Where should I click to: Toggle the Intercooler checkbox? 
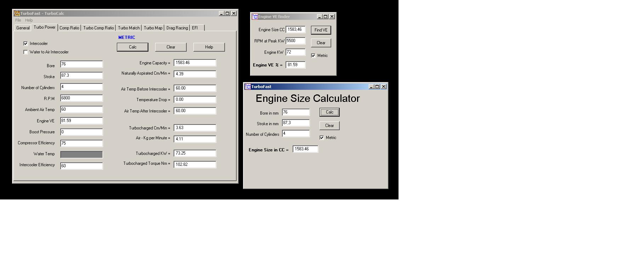click(x=26, y=43)
